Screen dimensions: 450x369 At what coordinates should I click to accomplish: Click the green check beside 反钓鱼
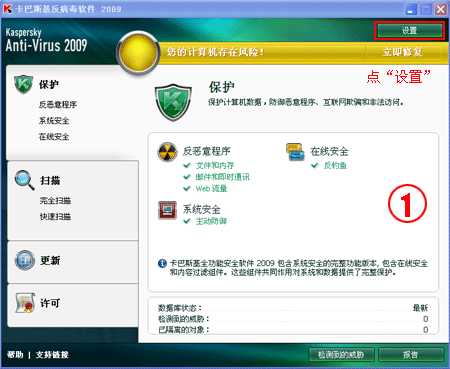point(315,165)
